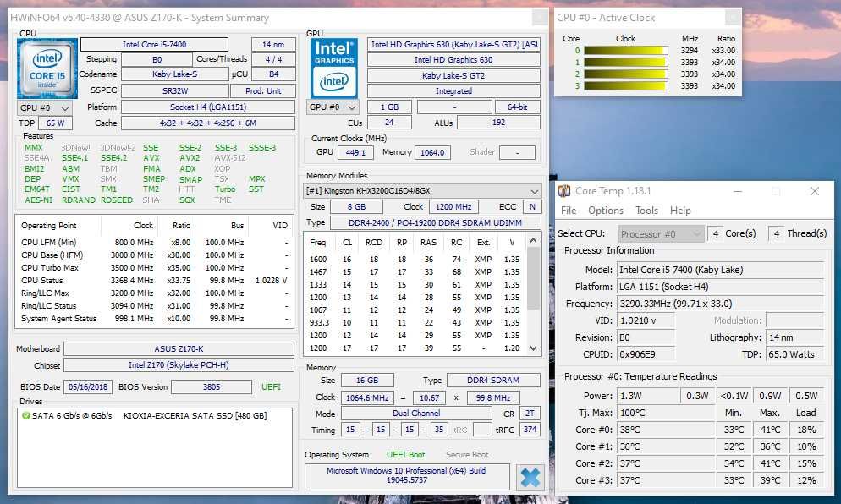841x504 pixels.
Task: Click the Windows 10 Professional OS field
Action: pos(407,475)
